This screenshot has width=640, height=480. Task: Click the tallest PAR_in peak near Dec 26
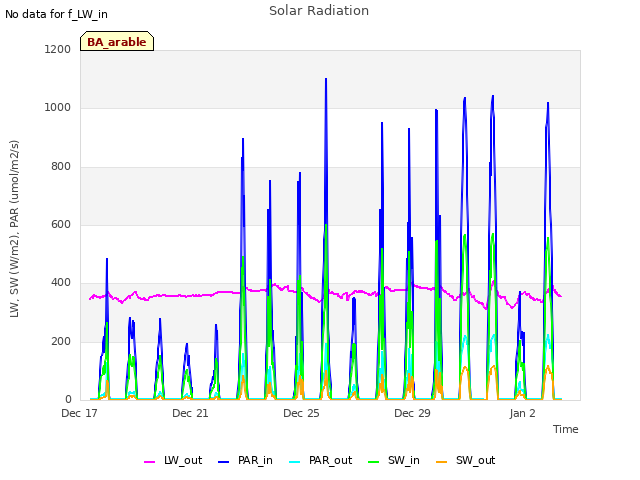326,79
